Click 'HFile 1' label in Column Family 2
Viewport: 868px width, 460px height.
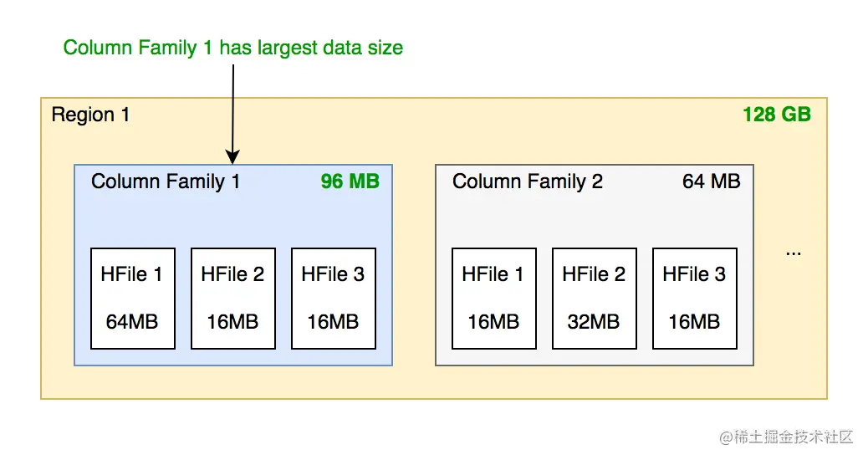pos(493,274)
